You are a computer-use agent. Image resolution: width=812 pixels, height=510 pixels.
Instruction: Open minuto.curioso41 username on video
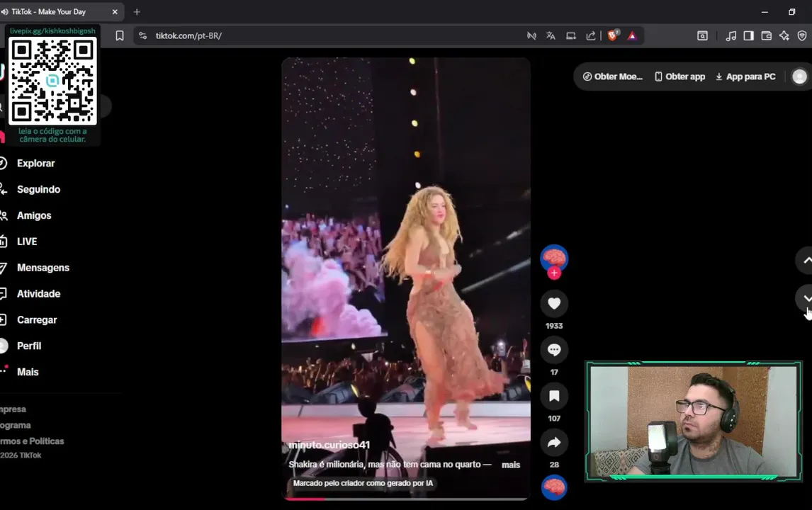pyautogui.click(x=329, y=445)
